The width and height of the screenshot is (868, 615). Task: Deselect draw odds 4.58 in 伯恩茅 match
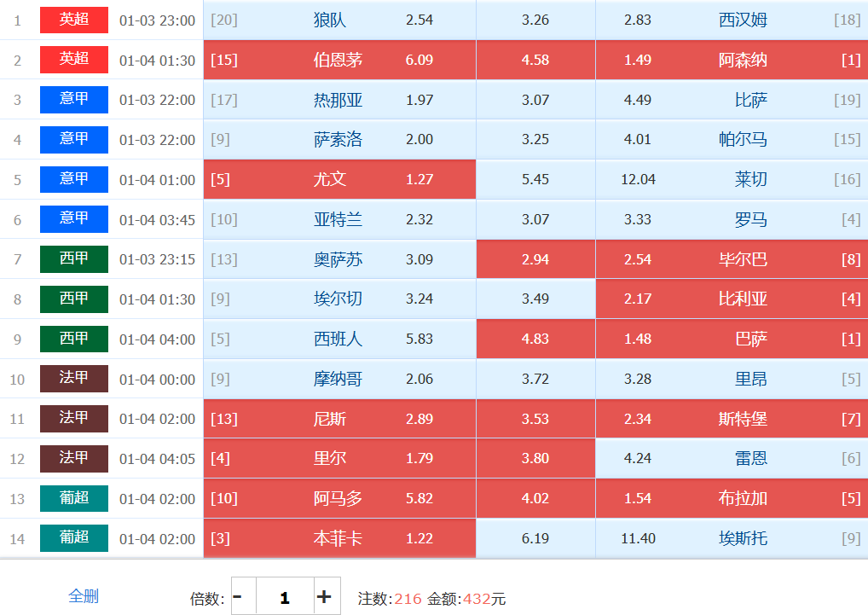535,60
